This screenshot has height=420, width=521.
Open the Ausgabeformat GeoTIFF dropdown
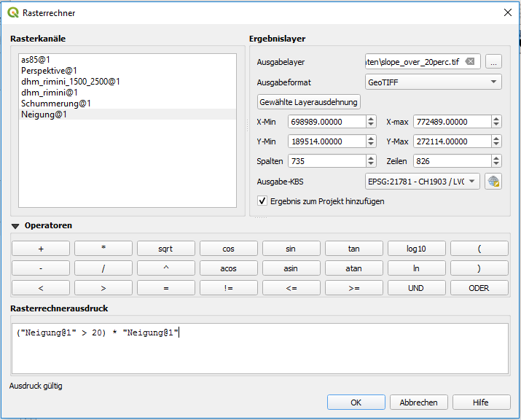(x=433, y=82)
